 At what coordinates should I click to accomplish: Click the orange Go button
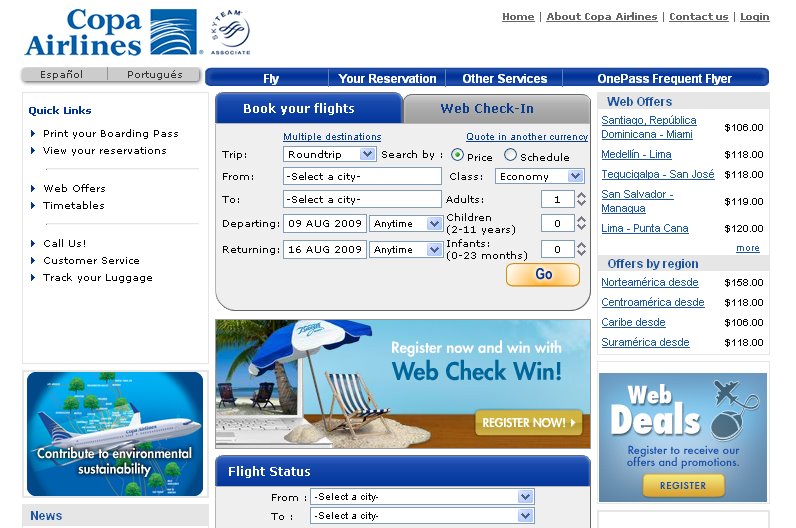[x=543, y=274]
